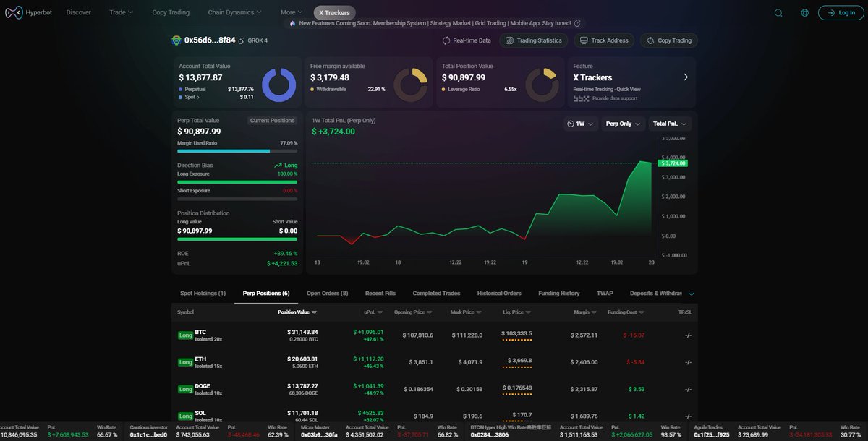This screenshot has width=868, height=441.
Task: Click the Free margin available donut chart
Action: tap(410, 85)
